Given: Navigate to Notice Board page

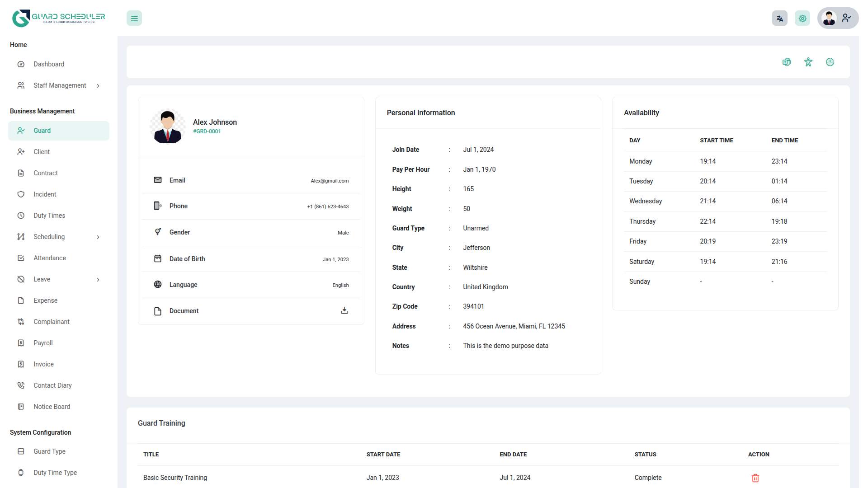Looking at the screenshot, I should 52,407.
